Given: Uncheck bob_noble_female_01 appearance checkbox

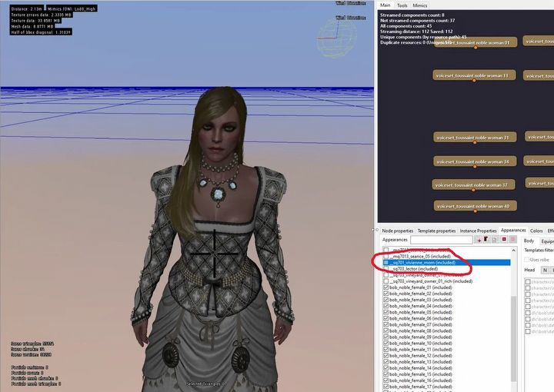Looking at the screenshot, I should [x=386, y=287].
